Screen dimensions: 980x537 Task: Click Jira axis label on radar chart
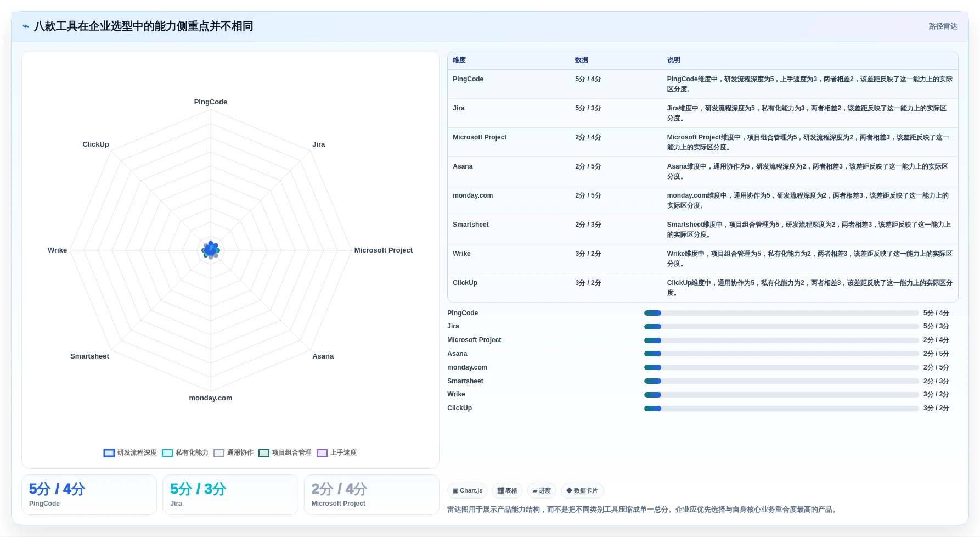[x=319, y=144]
